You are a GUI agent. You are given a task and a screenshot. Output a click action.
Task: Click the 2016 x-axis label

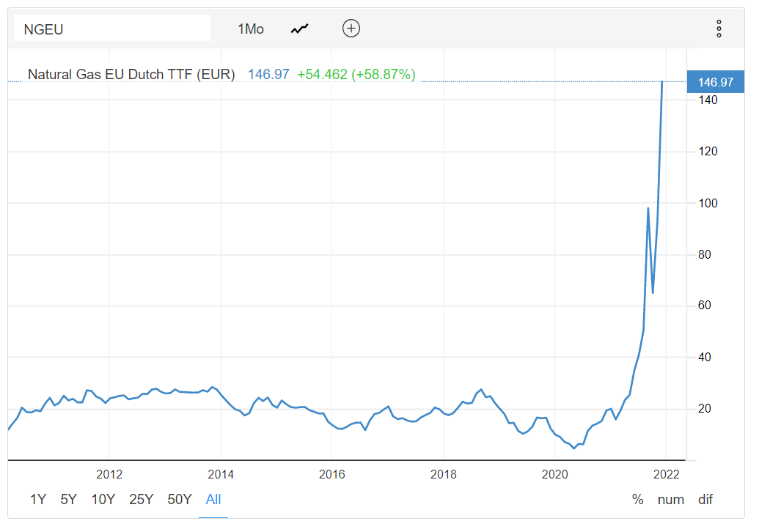(332, 474)
